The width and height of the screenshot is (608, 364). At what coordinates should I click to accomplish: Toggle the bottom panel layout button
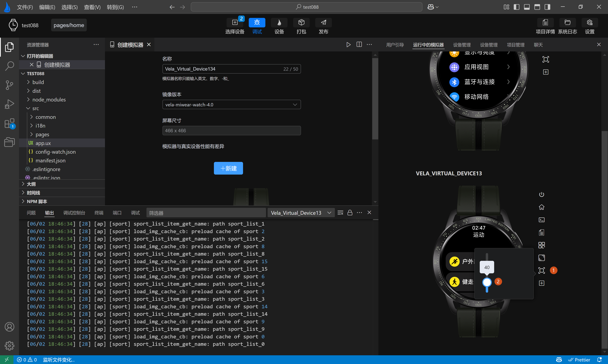click(527, 7)
